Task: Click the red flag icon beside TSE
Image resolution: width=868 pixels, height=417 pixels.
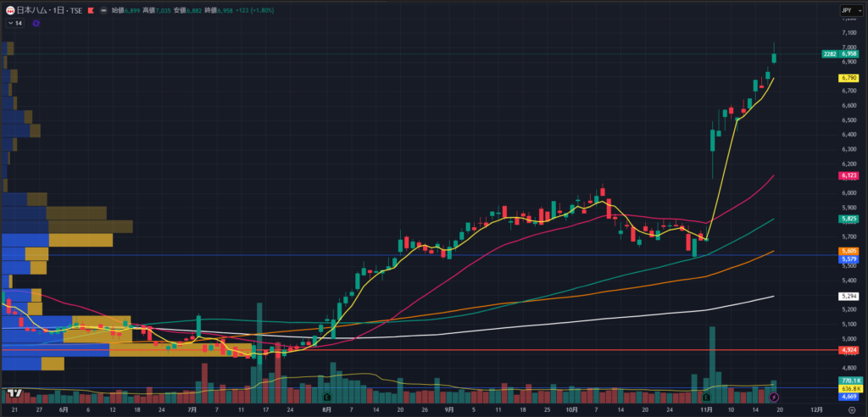Action: click(89, 10)
